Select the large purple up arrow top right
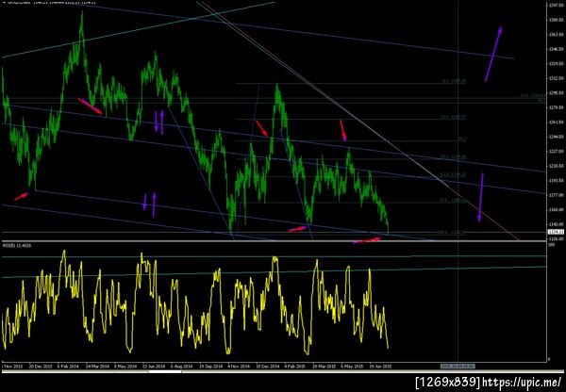 pyautogui.click(x=493, y=54)
